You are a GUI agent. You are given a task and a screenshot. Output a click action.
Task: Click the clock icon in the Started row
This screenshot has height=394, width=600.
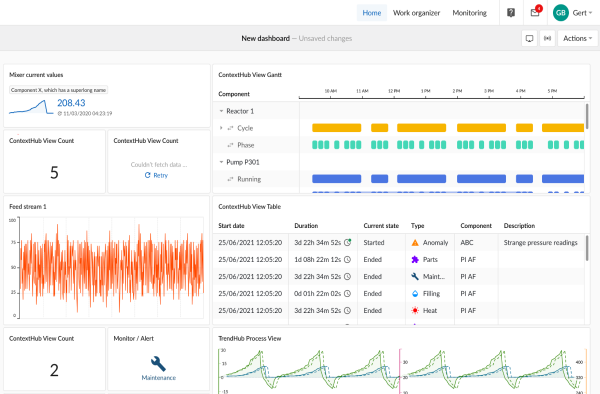click(347, 242)
